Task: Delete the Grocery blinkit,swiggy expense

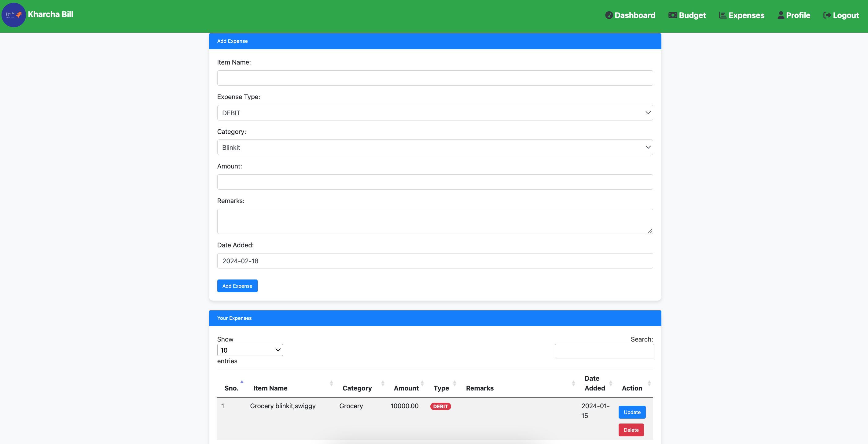Action: coord(631,430)
